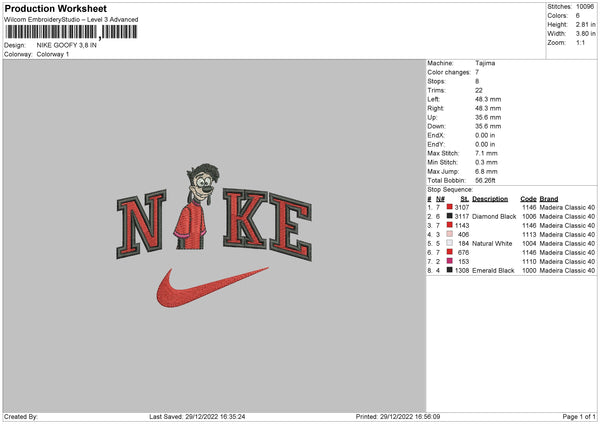
Task: Select Natural White swatch in stop 5
Action: point(450,243)
